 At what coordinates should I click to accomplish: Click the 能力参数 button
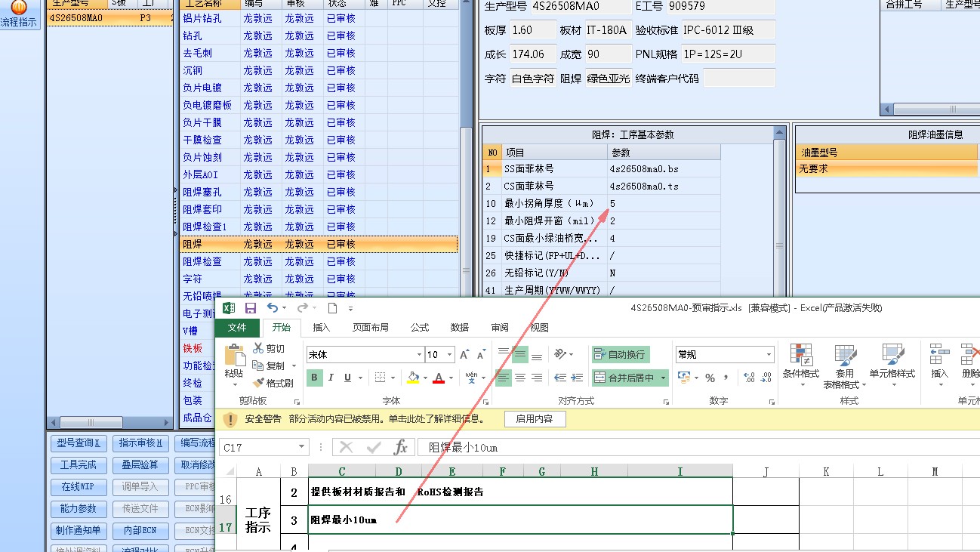[x=79, y=509]
